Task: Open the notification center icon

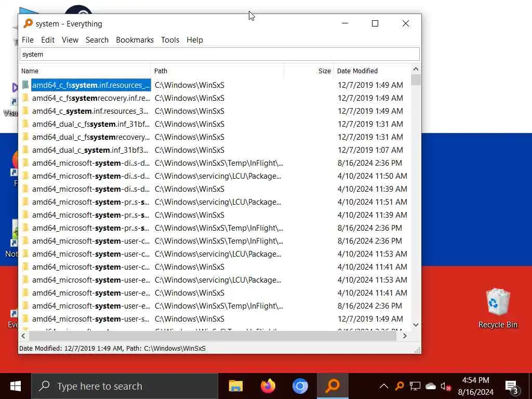Action: [511, 386]
